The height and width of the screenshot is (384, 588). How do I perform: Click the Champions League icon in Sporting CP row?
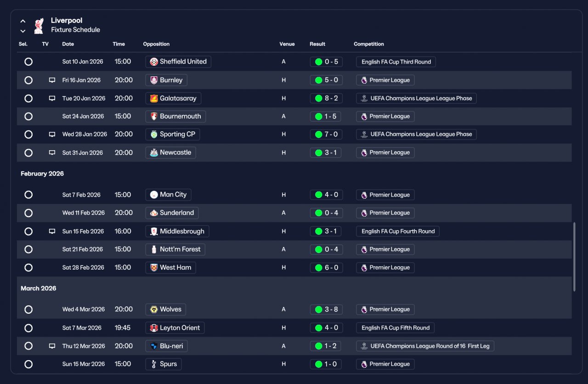[x=364, y=135]
